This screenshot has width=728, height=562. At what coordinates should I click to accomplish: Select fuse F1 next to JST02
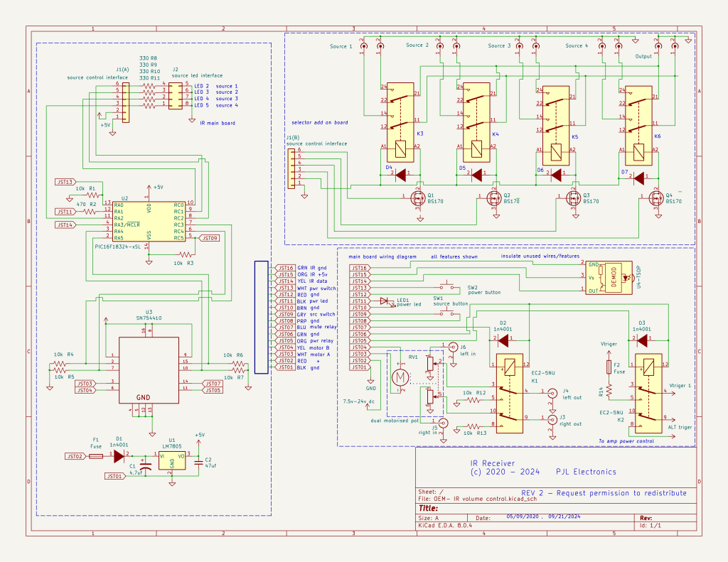click(x=96, y=455)
